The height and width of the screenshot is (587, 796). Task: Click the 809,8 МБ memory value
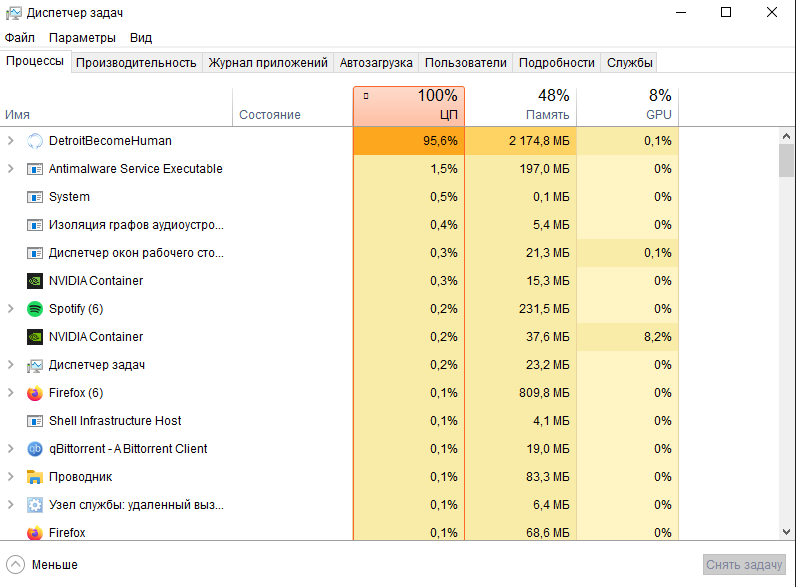(544, 393)
